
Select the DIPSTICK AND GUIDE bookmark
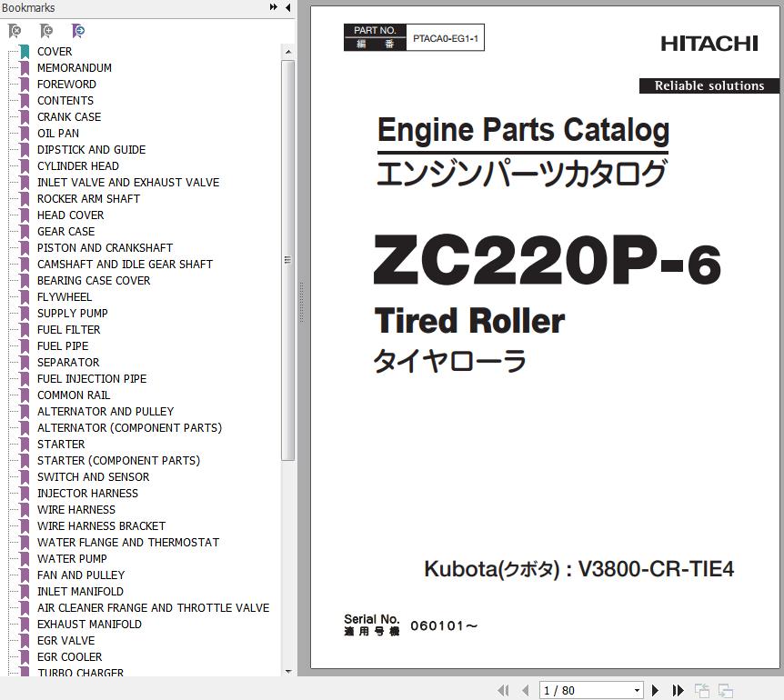[92, 150]
